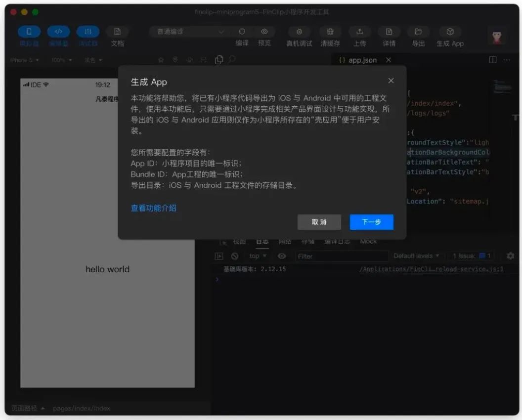Open the Default levels dropdown
Screen dimensions: 522x420
(x=416, y=256)
